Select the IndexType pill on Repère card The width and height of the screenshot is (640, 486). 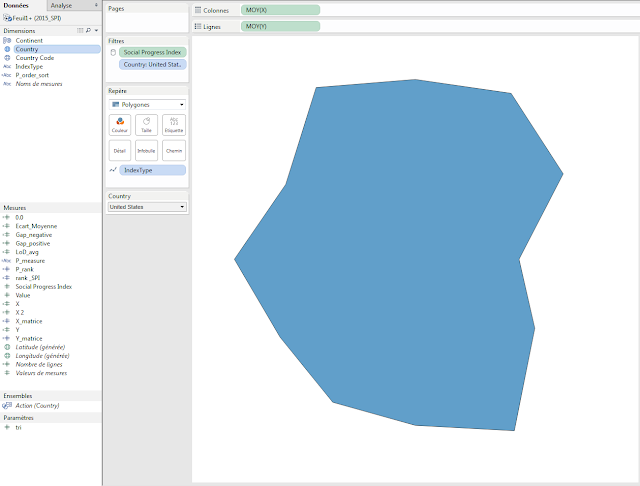153,170
